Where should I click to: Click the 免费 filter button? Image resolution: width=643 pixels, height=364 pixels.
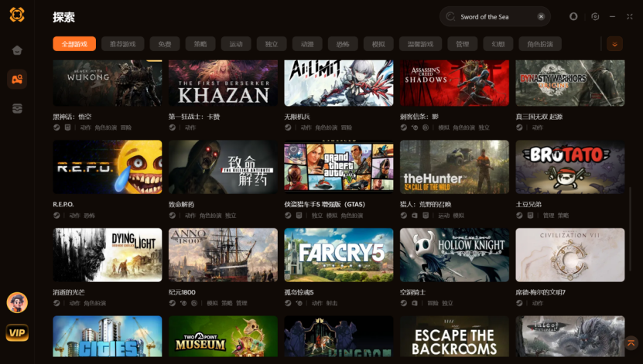[165, 44]
